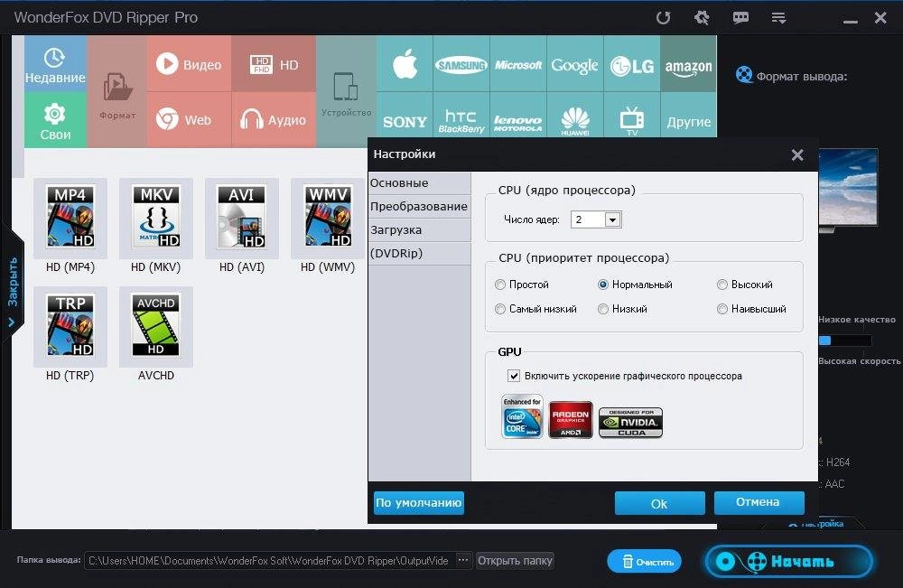
Task: Open the title bar menu list icon
Action: point(778,18)
